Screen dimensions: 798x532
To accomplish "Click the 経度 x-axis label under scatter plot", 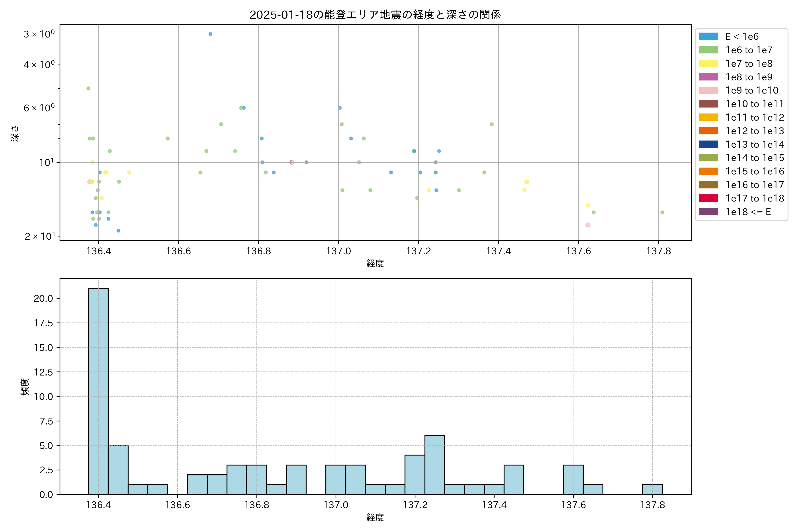I will (375, 263).
